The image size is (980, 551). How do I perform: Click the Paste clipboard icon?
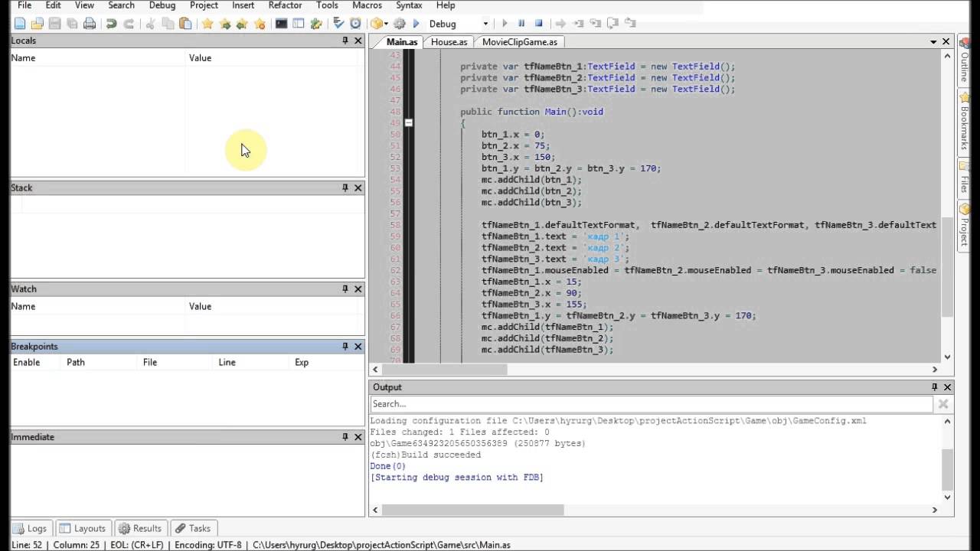click(185, 24)
